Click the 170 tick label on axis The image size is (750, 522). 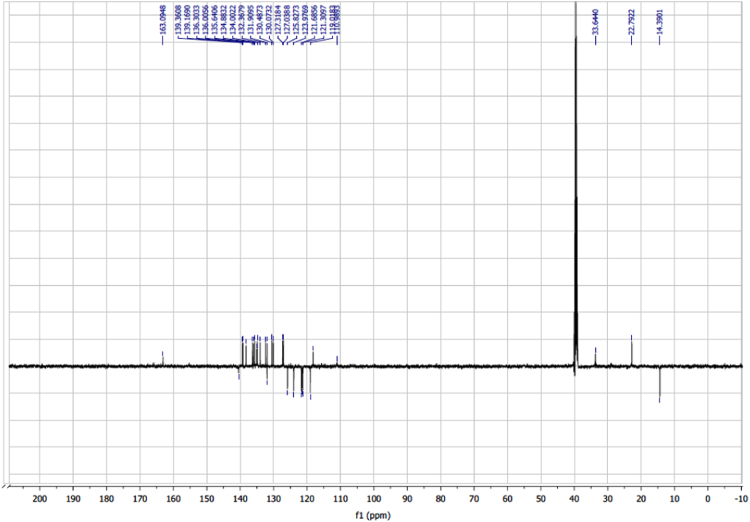(140, 498)
